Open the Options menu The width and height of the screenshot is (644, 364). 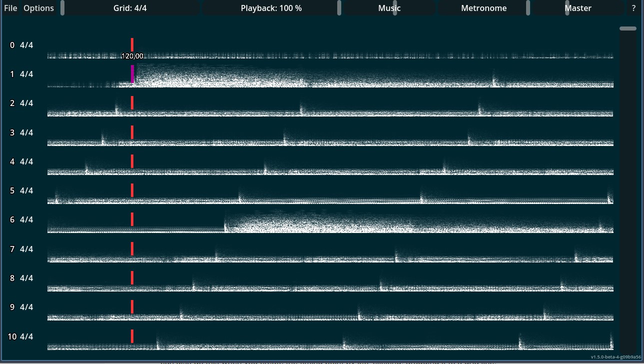click(38, 8)
